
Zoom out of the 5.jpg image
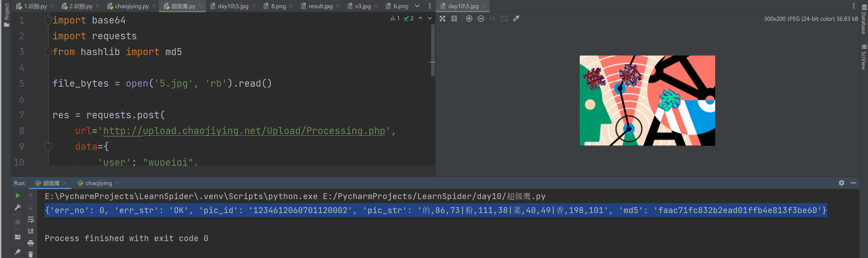click(481, 19)
